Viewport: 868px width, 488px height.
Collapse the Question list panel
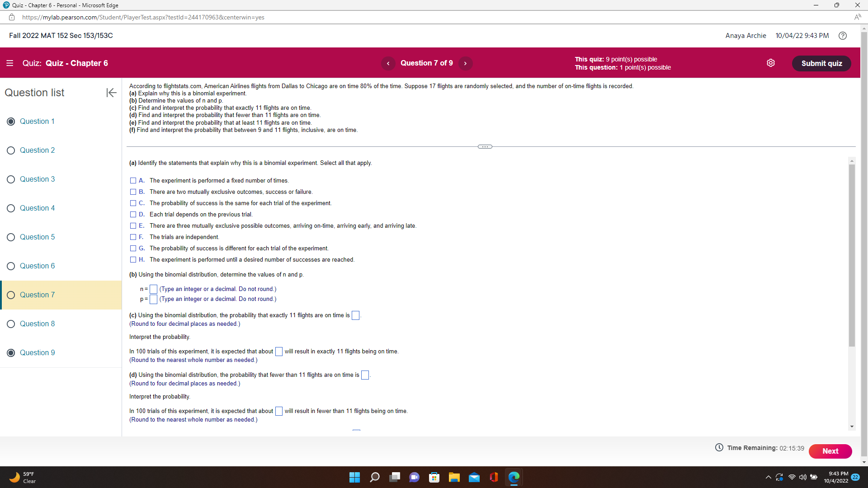tap(111, 93)
